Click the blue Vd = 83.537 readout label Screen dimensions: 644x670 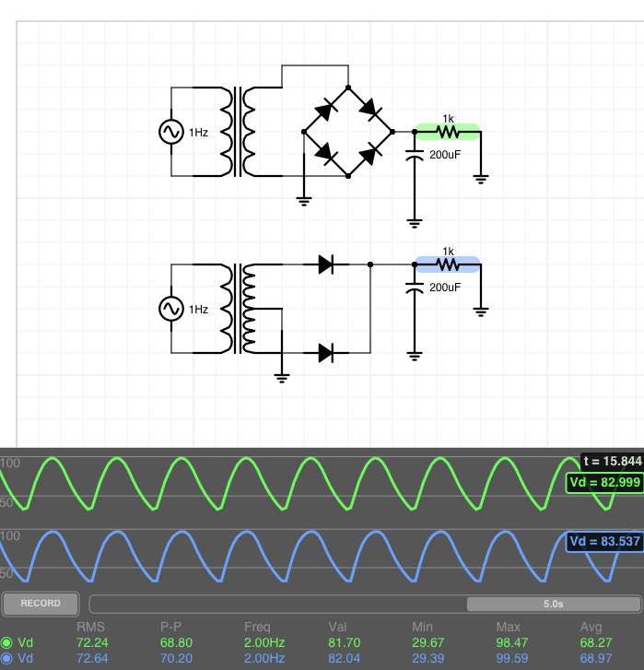tap(603, 541)
